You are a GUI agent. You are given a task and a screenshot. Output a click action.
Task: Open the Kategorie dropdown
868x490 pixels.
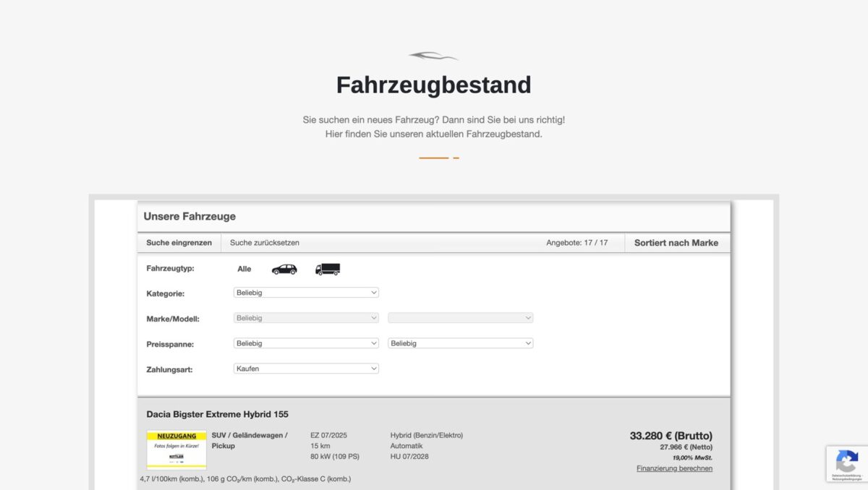point(306,293)
